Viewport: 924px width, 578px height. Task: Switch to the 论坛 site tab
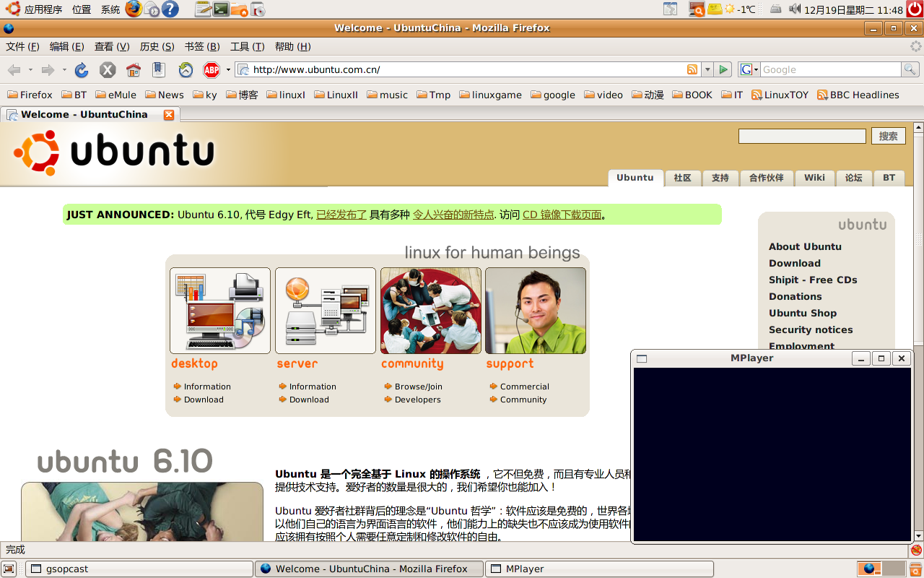coord(853,178)
